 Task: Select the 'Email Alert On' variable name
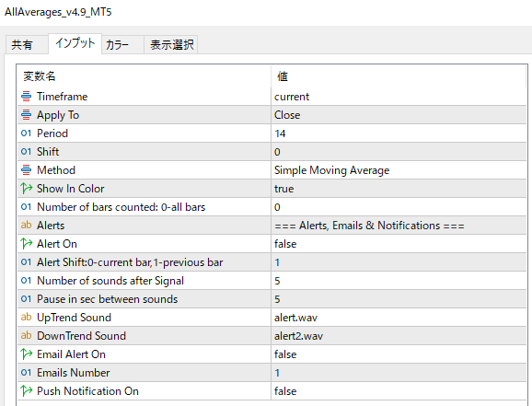coord(71,354)
